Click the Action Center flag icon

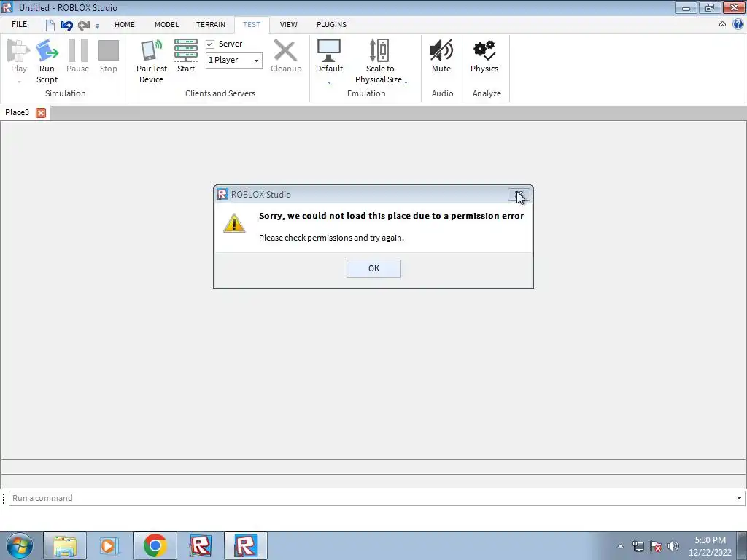coord(656,546)
